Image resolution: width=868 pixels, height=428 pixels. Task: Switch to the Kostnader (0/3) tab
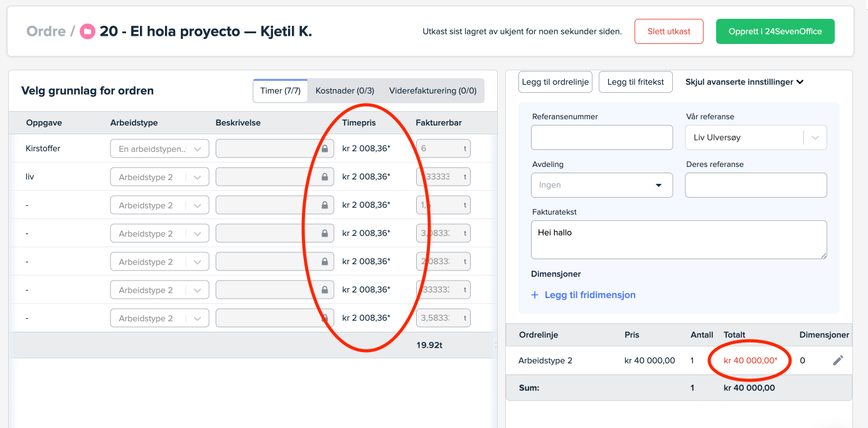click(345, 91)
